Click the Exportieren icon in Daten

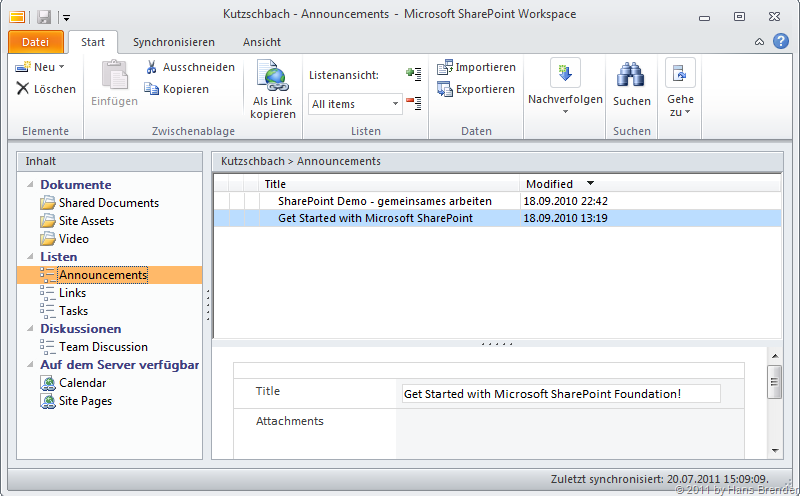445,89
